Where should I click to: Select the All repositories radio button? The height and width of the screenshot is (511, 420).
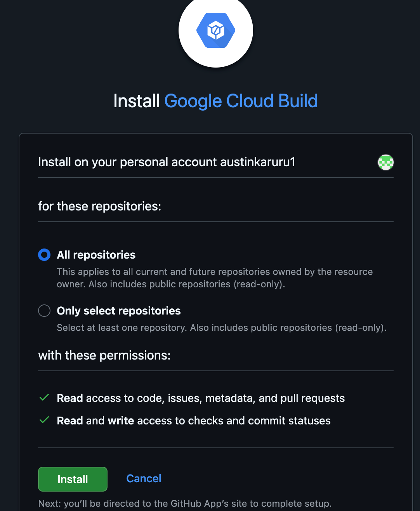44,255
